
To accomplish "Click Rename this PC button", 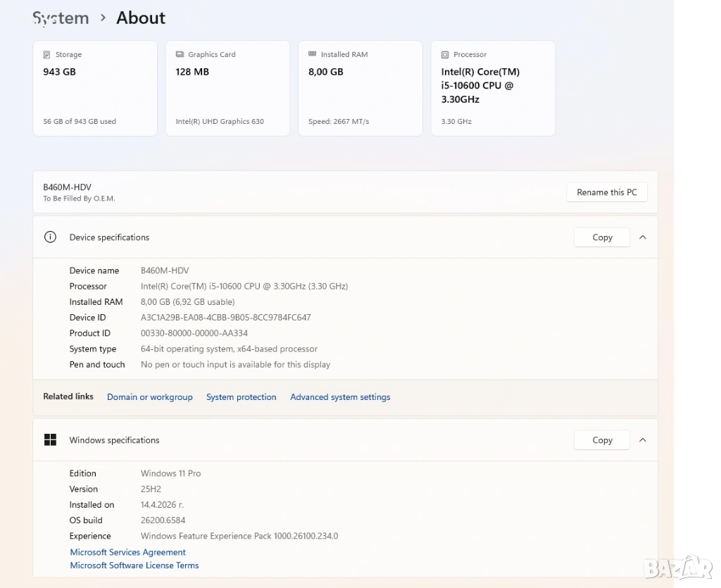I will (606, 192).
